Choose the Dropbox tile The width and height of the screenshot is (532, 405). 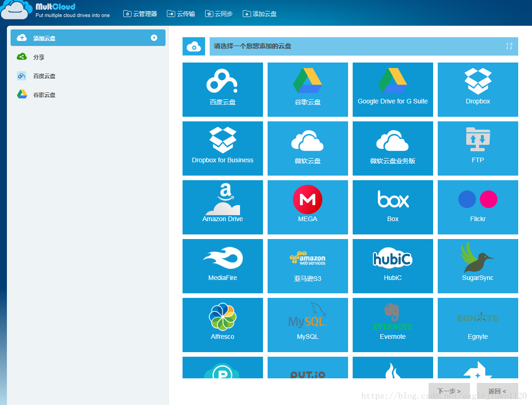click(478, 90)
